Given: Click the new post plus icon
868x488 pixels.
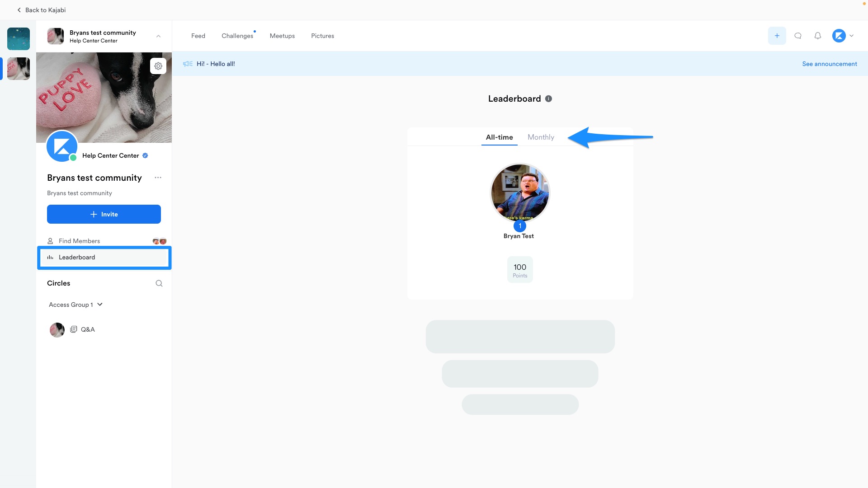Looking at the screenshot, I should pos(777,36).
